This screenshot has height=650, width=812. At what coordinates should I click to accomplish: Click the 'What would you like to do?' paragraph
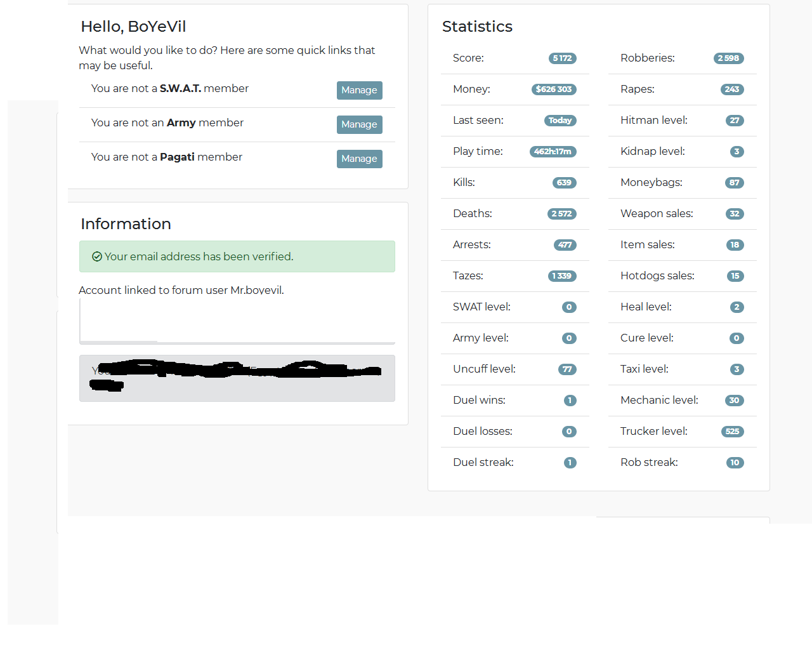pyautogui.click(x=227, y=58)
